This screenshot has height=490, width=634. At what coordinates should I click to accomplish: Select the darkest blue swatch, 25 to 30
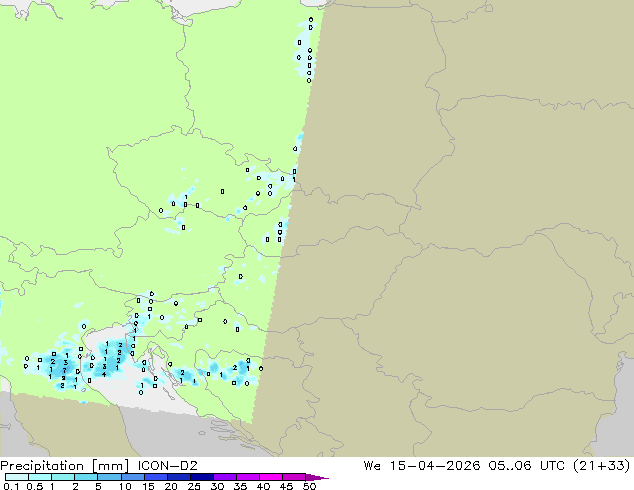202,477
